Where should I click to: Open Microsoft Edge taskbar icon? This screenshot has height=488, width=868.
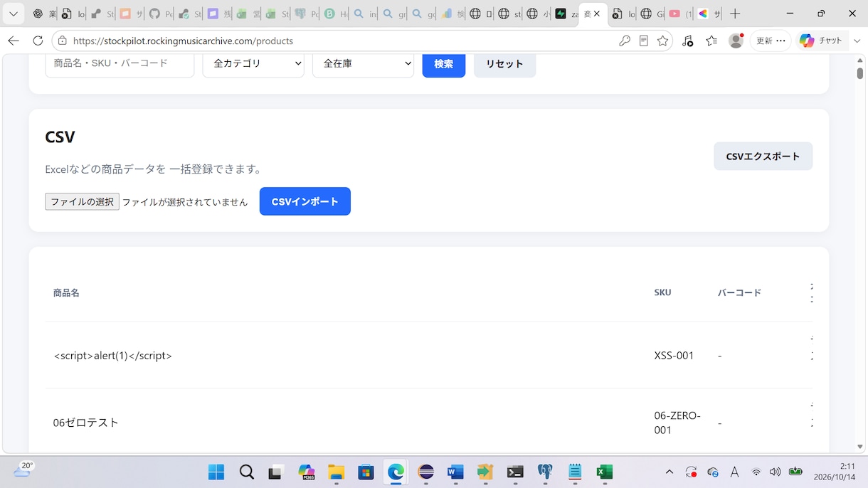396,472
